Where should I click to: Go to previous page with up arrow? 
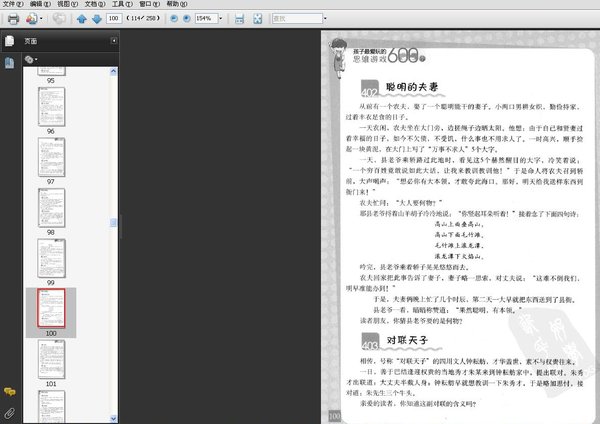82,19
